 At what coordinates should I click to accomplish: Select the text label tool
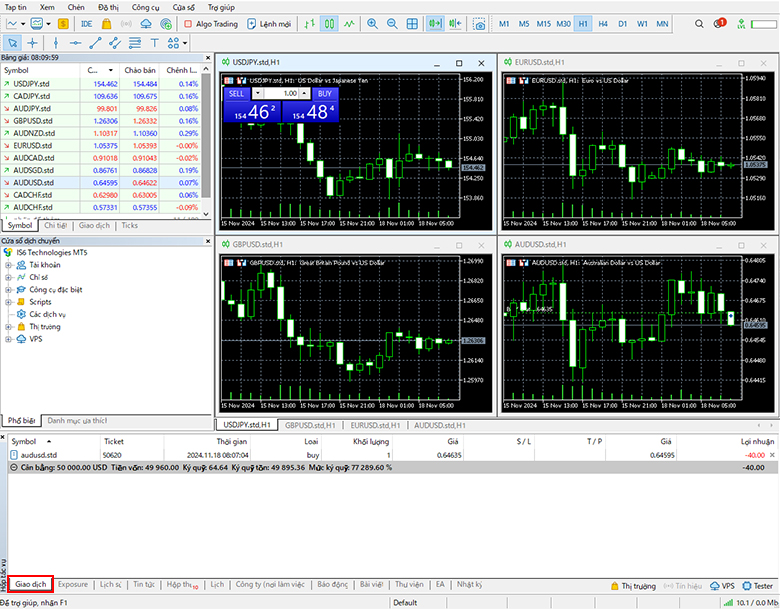[155, 43]
